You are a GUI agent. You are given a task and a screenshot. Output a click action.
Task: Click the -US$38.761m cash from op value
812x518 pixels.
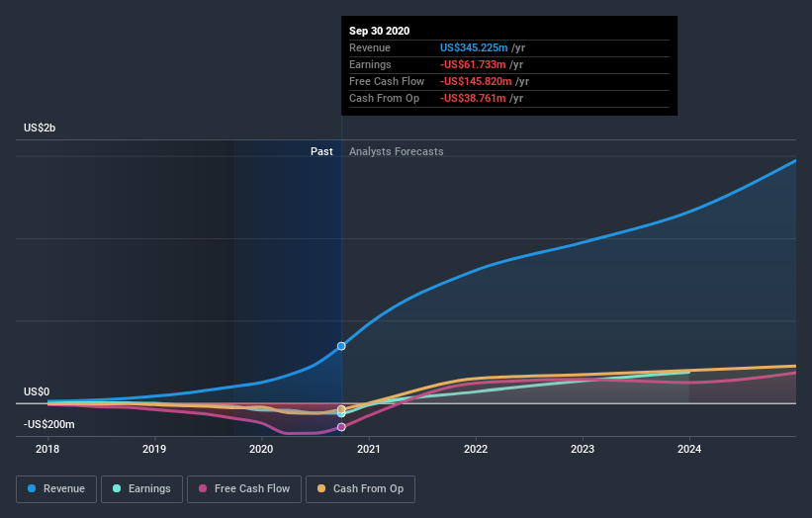(x=473, y=98)
